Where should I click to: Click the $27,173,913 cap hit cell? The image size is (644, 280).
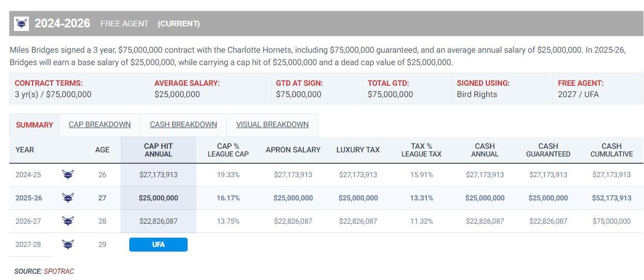point(158,175)
